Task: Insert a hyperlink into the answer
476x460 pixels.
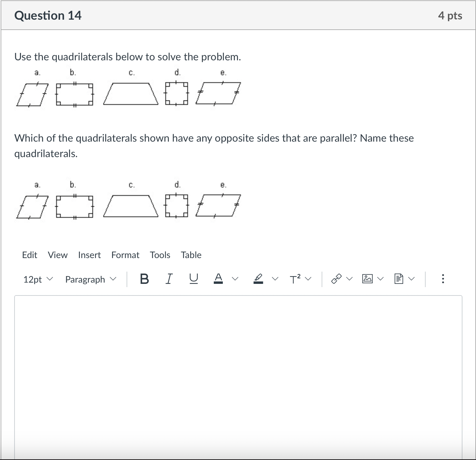Action: (336, 279)
